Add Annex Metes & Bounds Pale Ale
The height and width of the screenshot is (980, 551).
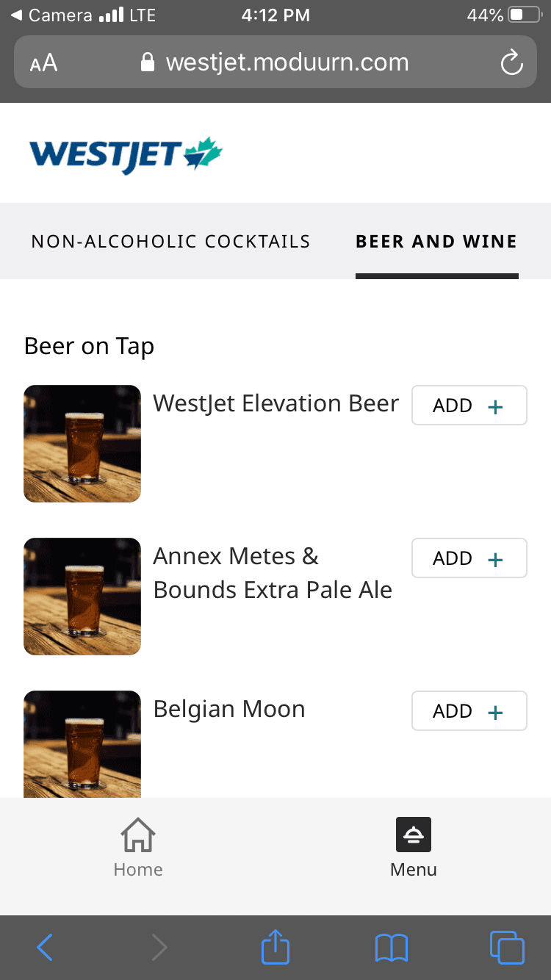click(469, 558)
